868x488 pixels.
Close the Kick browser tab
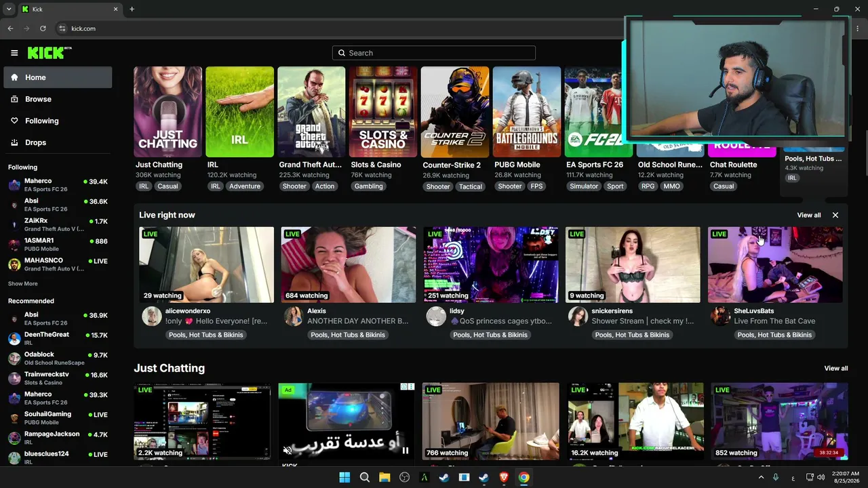(115, 9)
